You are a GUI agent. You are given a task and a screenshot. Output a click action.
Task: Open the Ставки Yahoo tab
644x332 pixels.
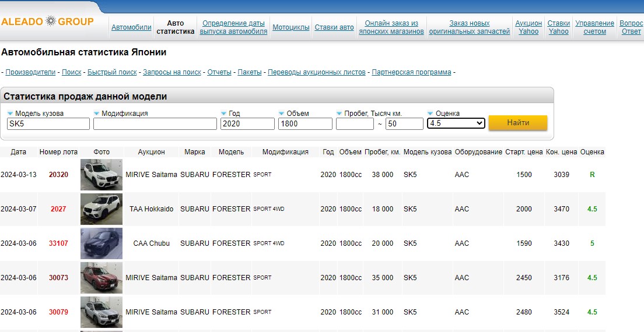point(559,27)
